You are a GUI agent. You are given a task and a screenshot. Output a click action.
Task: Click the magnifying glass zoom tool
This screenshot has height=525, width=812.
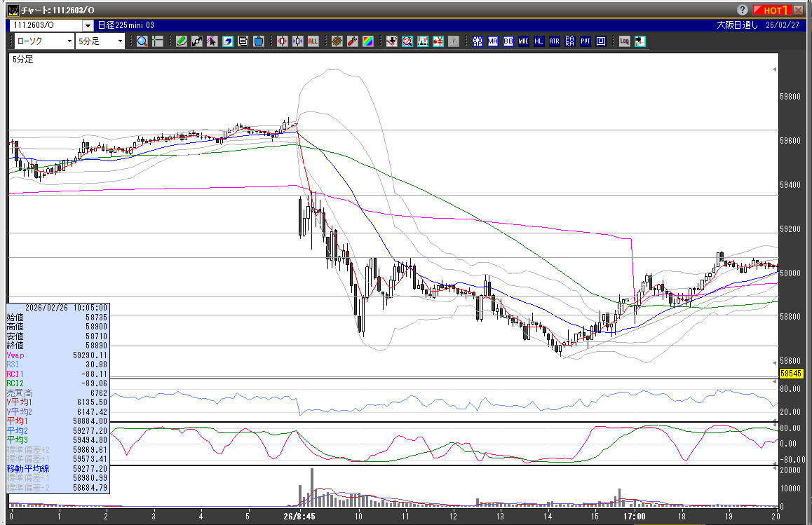click(142, 41)
